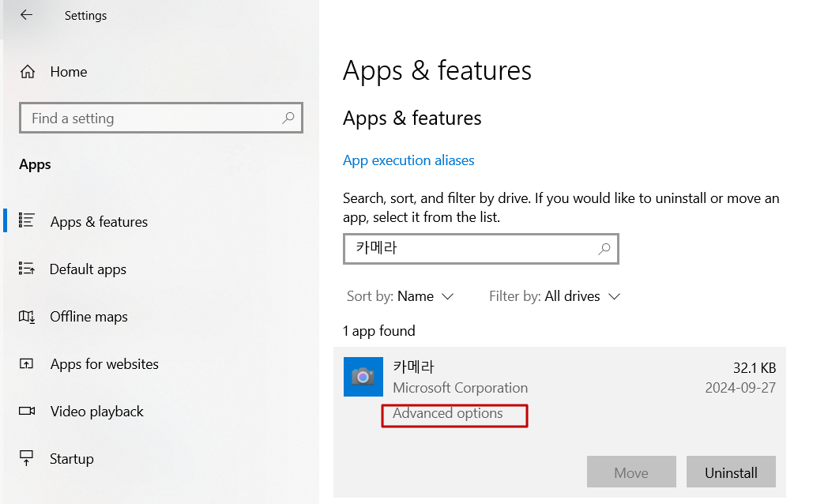Click the 1 app found text
Screen dimensions: 813x504
[379, 331]
